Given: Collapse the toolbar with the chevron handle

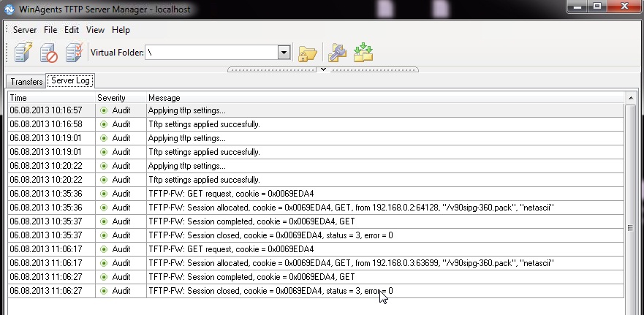Looking at the screenshot, I should 323,69.
